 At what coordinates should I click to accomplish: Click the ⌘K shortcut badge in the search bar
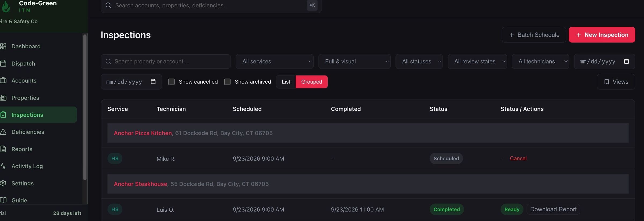pyautogui.click(x=312, y=5)
